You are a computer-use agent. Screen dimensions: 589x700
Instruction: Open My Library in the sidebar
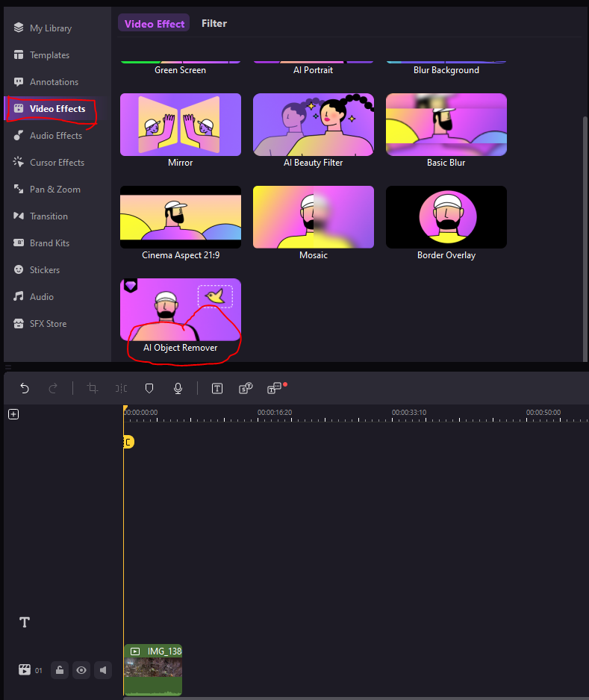[x=43, y=28]
